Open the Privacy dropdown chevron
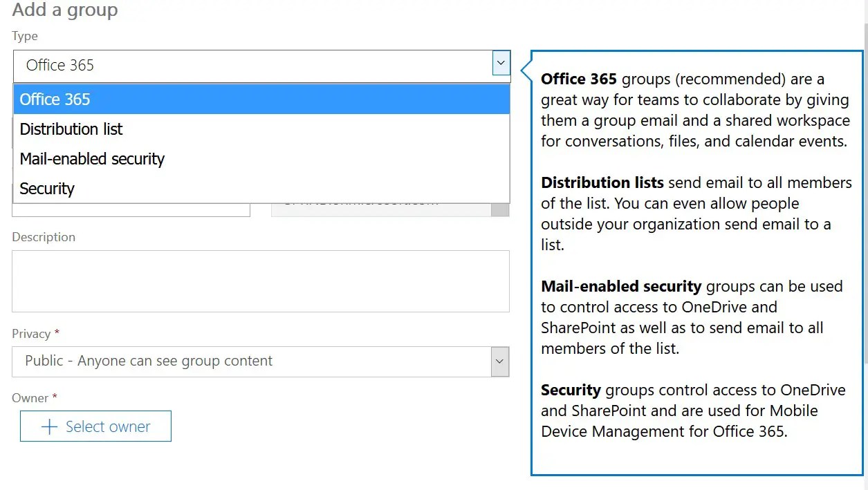Image resolution: width=868 pixels, height=490 pixels. pyautogui.click(x=500, y=361)
